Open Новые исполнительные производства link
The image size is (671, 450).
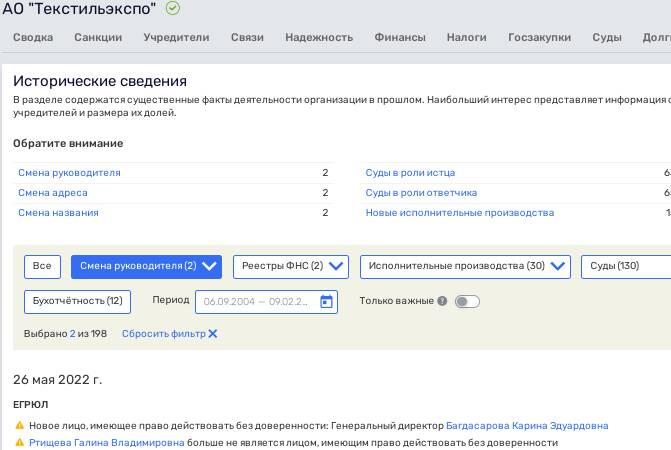click(460, 213)
